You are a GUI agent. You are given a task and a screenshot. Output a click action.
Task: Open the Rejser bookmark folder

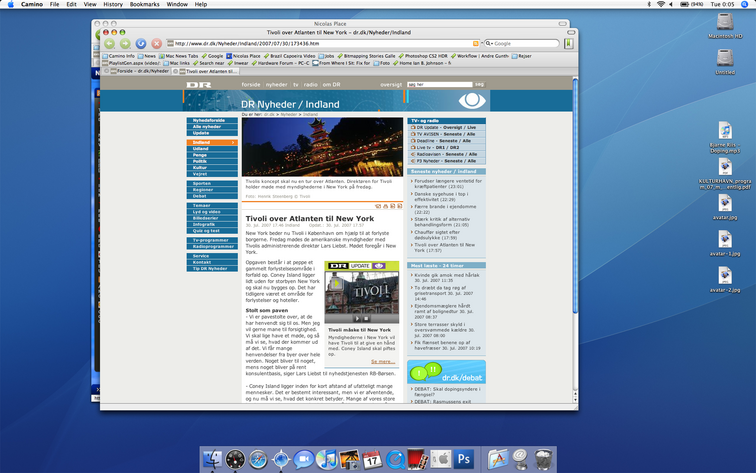[522, 56]
